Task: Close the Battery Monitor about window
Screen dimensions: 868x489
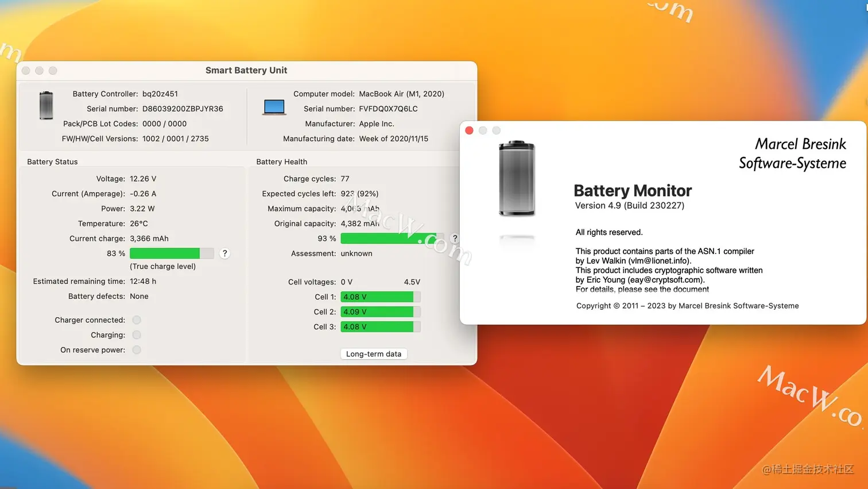Action: [469, 130]
